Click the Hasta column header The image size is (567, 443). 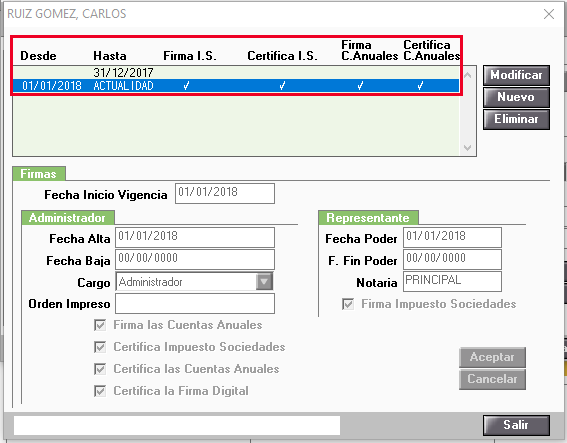[110, 56]
